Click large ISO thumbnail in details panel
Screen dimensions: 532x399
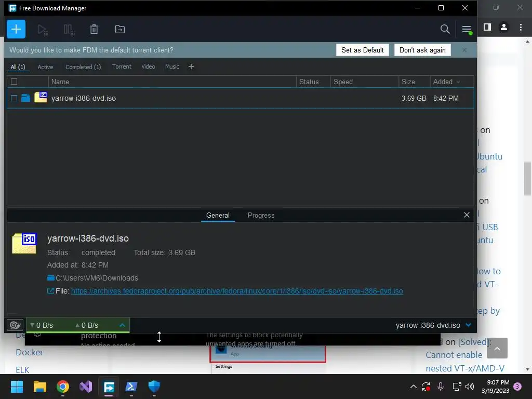click(x=24, y=243)
